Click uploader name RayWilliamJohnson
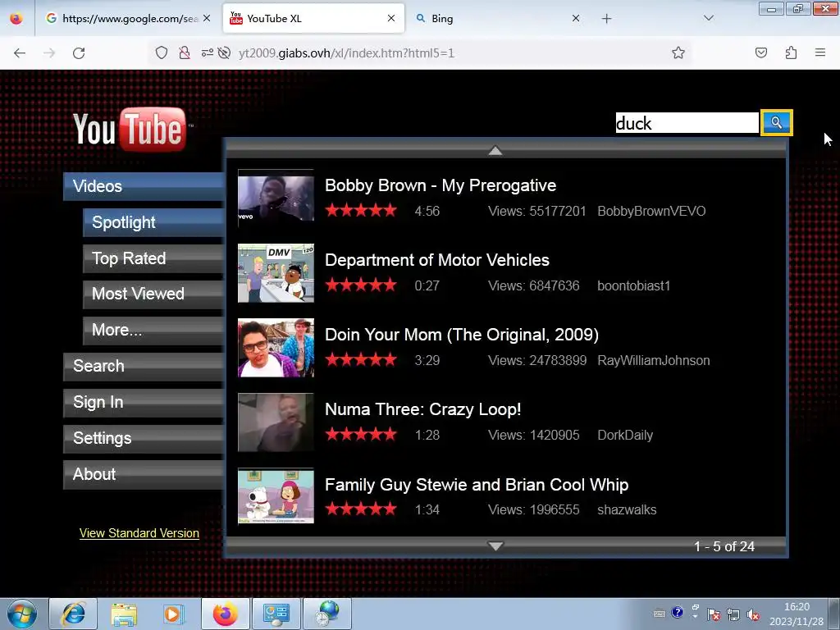Viewport: 840px width, 630px height. point(654,361)
